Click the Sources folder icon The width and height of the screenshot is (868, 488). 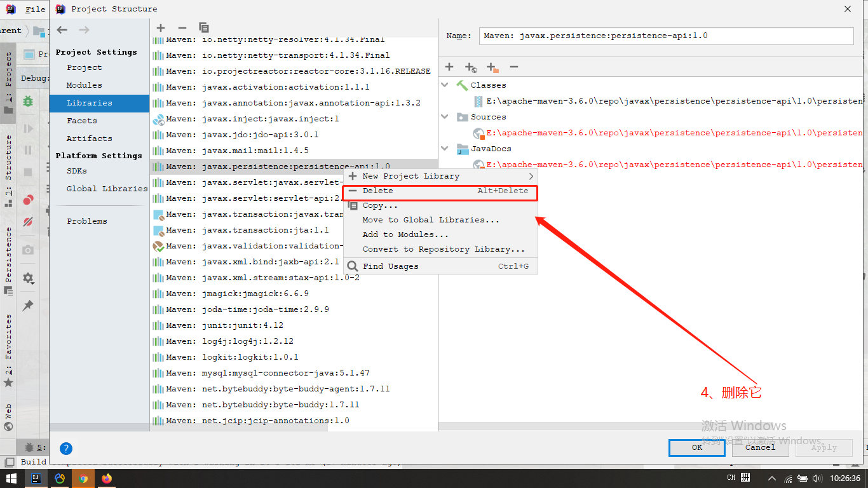[x=462, y=117]
